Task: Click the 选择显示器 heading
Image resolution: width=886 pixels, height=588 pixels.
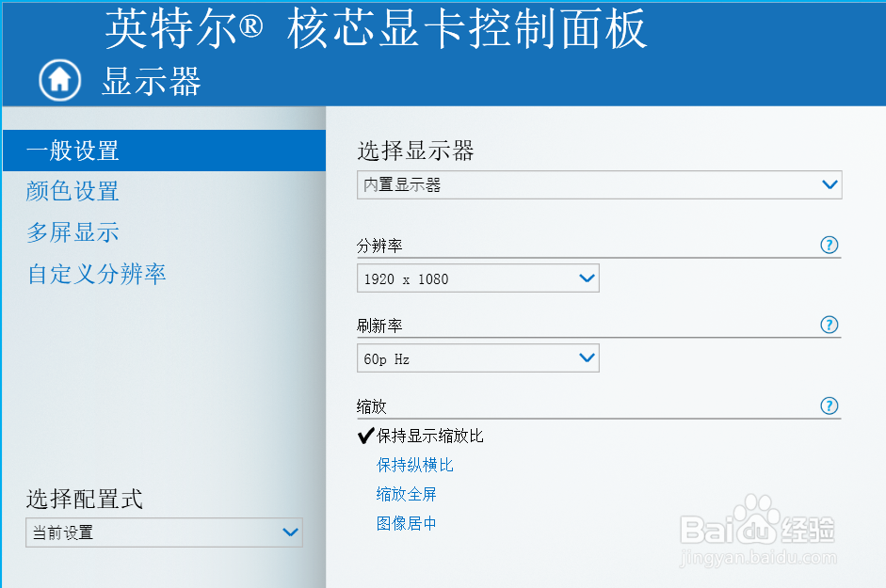Action: coord(415,151)
